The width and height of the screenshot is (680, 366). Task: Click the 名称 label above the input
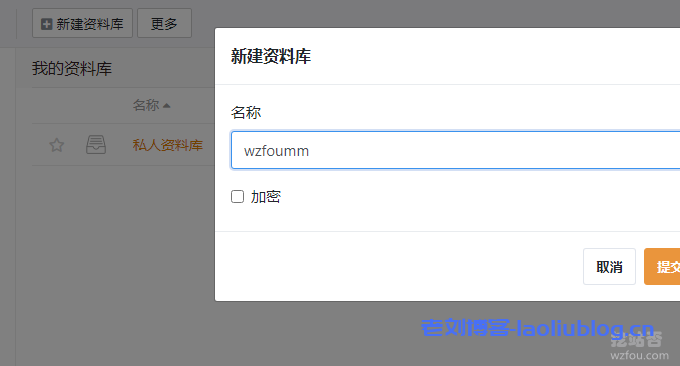(x=246, y=113)
